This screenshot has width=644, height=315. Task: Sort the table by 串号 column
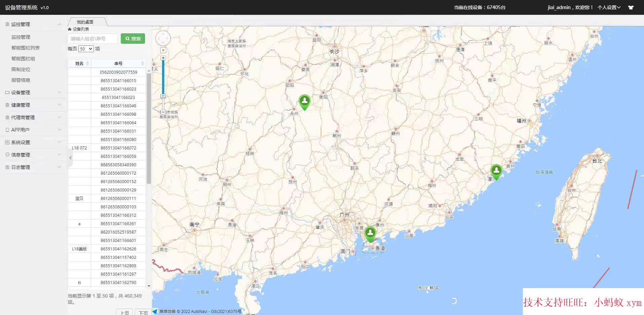click(x=118, y=63)
